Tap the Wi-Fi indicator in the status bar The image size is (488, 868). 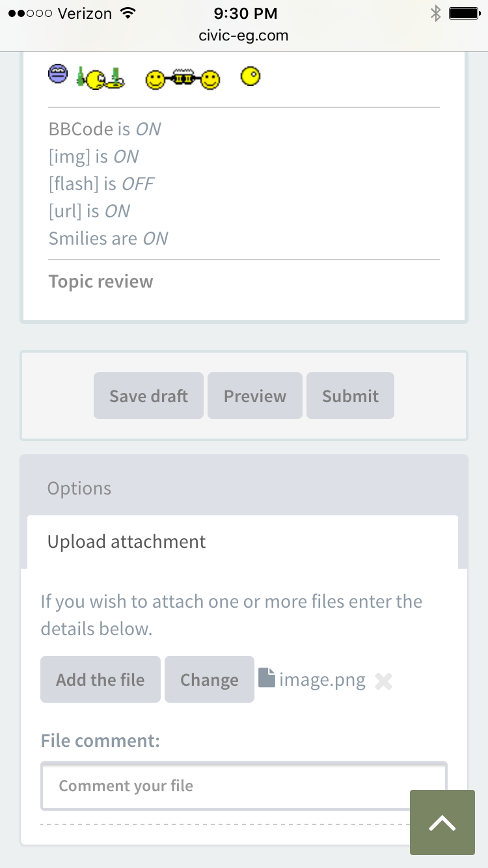coord(128,13)
